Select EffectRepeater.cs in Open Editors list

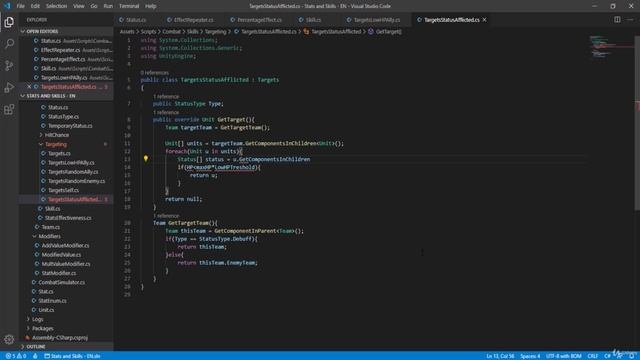tap(60, 50)
